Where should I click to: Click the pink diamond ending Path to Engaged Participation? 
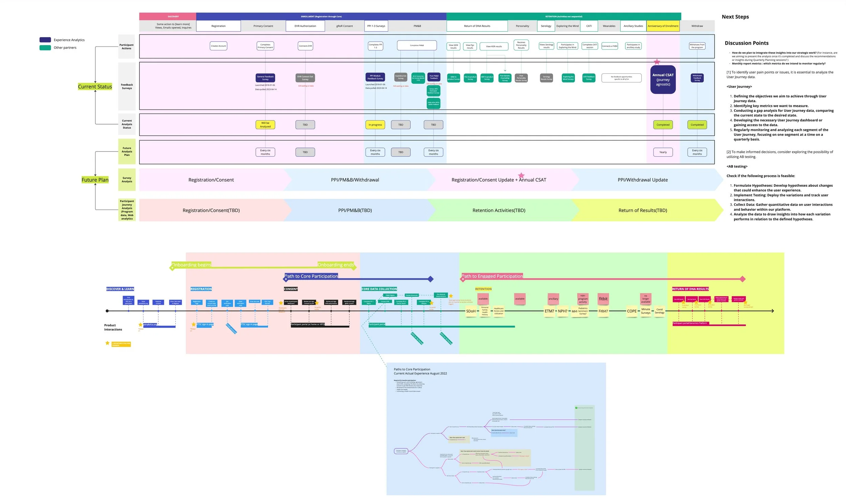[743, 279]
